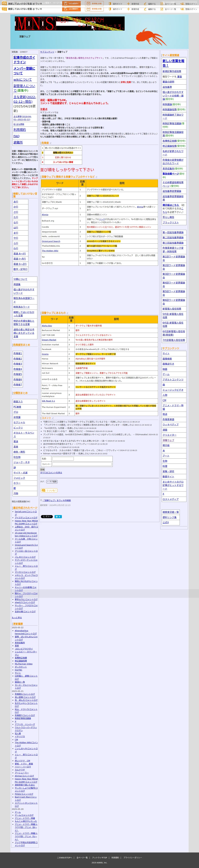Viewport: 199px width, 868px height.
Task: Click the edit pencil beside the コメント heading
Action: [x=53, y=418]
